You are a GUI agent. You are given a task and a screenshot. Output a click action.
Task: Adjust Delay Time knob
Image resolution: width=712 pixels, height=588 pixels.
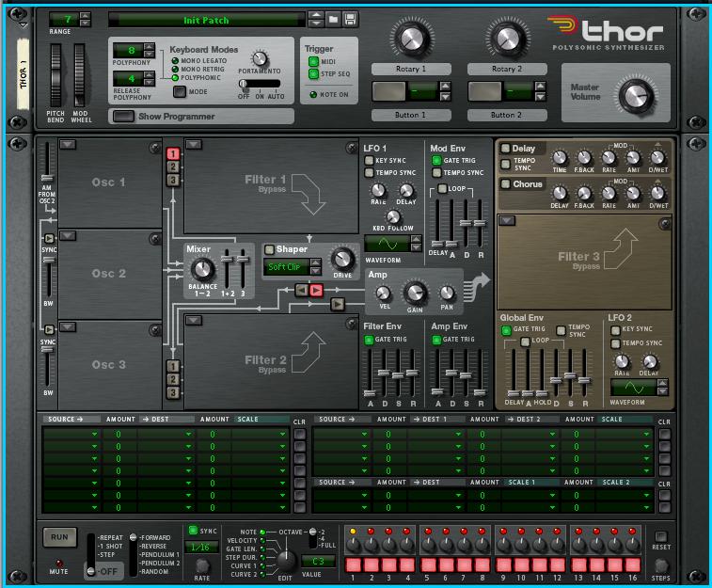pyautogui.click(x=560, y=158)
